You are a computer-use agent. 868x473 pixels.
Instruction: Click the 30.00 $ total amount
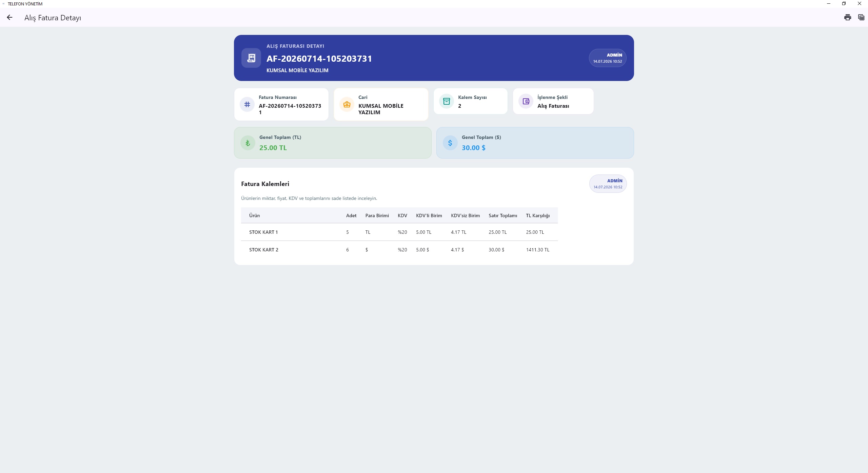[x=473, y=148]
